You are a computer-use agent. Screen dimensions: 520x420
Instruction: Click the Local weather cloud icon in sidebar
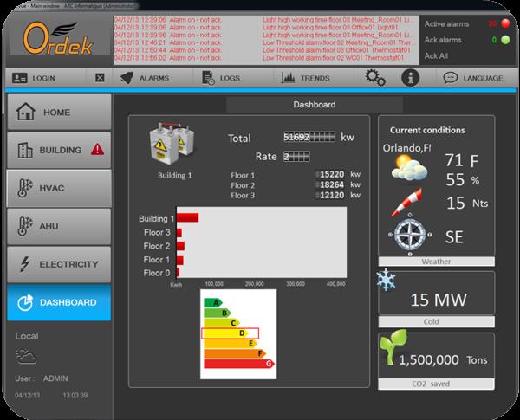tap(26, 356)
